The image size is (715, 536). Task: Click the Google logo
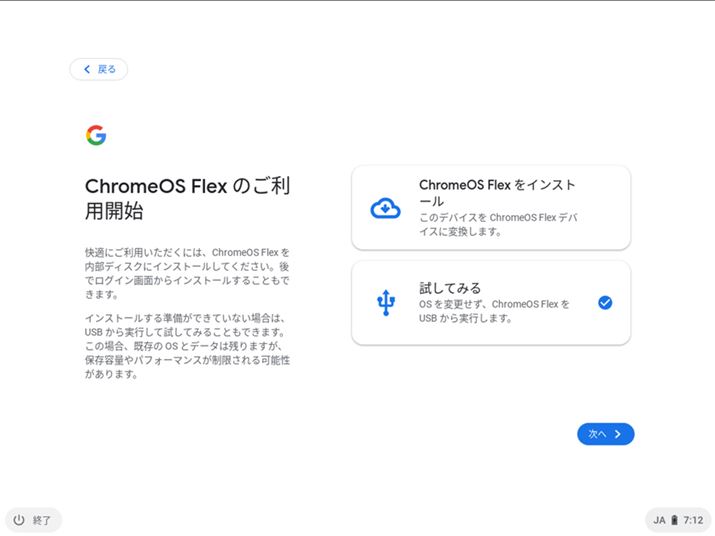96,136
